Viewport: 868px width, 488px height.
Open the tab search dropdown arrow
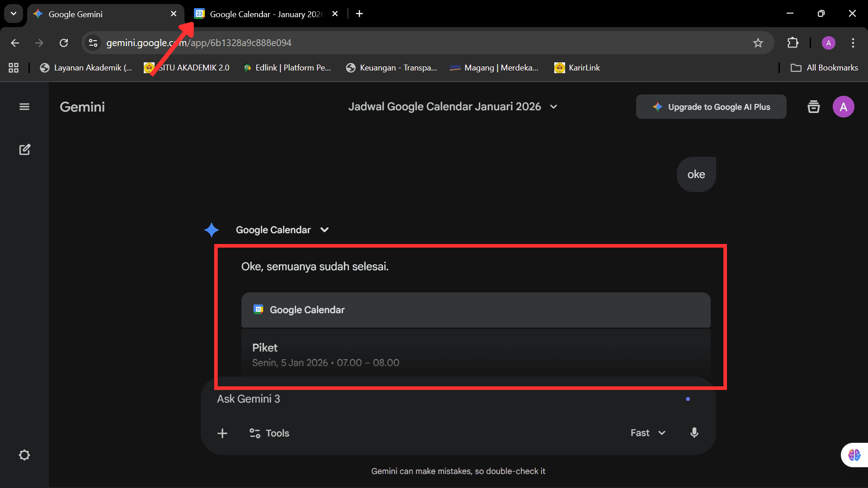click(13, 13)
